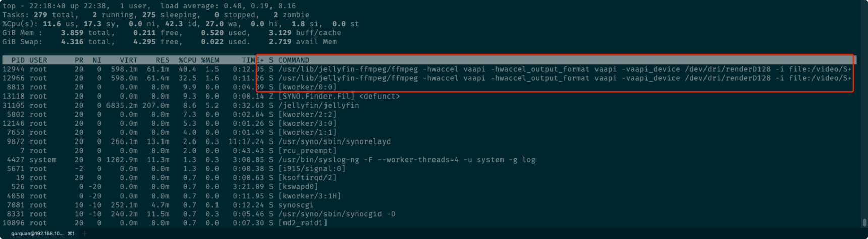
Task: Click the i915/signal:0 process entry
Action: tap(312, 169)
